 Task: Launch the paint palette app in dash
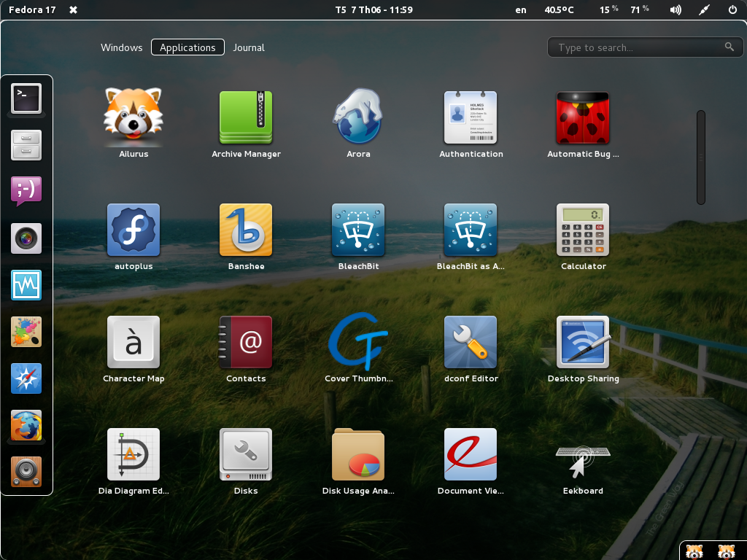(26, 332)
